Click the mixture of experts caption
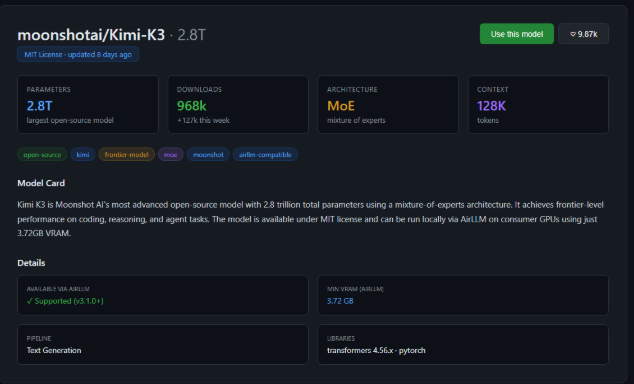This screenshot has height=384, width=634. (x=356, y=120)
